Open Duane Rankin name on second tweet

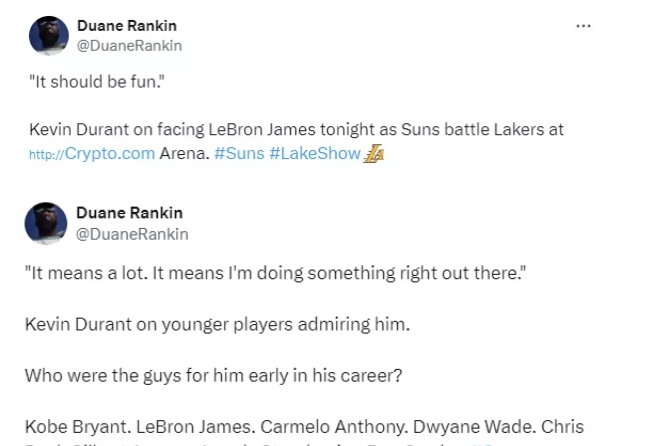tap(130, 213)
